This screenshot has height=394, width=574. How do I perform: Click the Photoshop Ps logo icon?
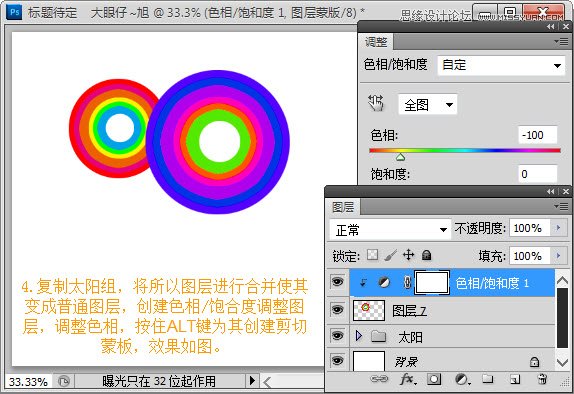point(15,12)
